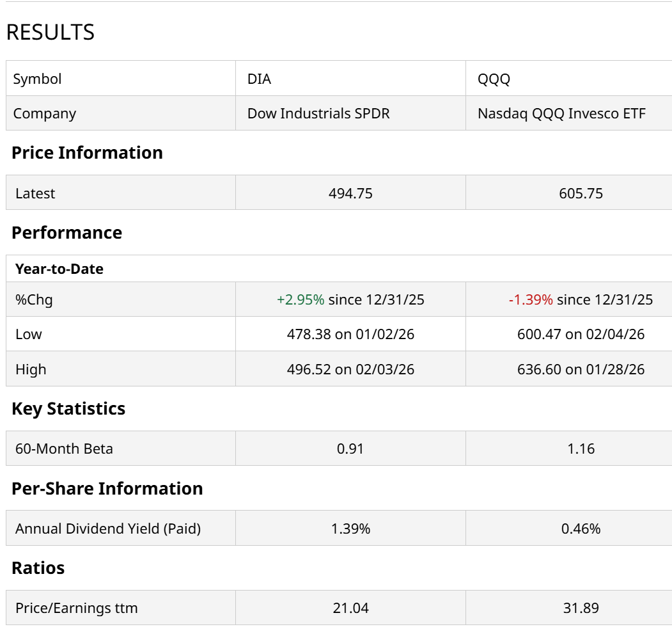The image size is (672, 636).
Task: Click QQQ latest price 605.75
Action: pyautogui.click(x=581, y=193)
